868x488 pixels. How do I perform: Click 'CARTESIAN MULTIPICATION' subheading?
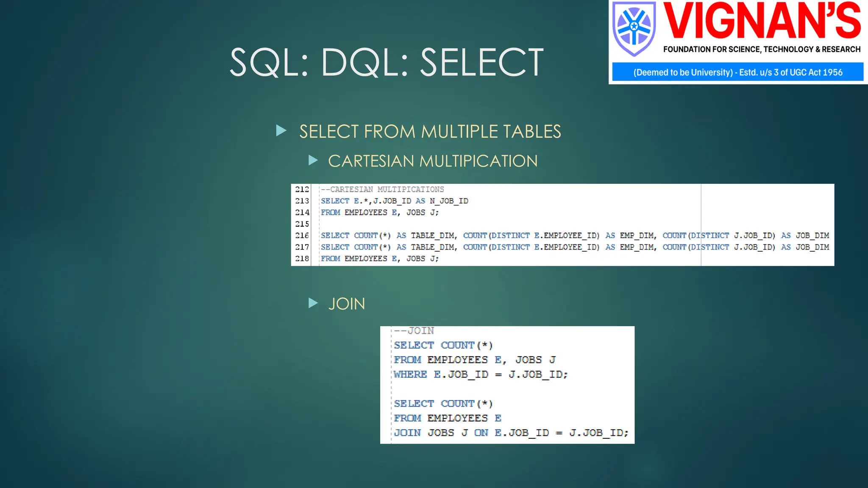[x=433, y=161]
